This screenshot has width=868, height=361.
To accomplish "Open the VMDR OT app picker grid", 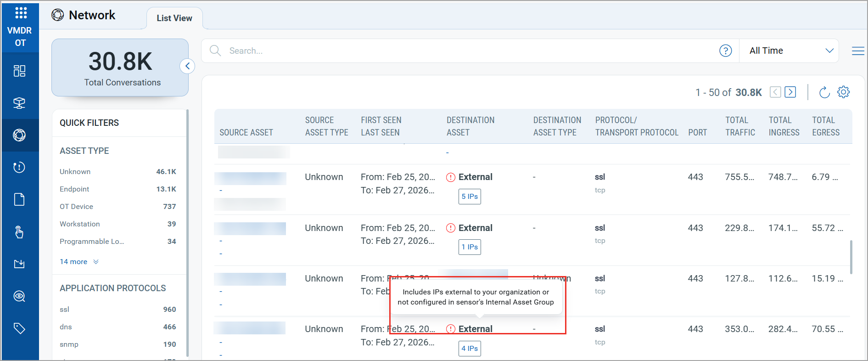I will click(21, 12).
